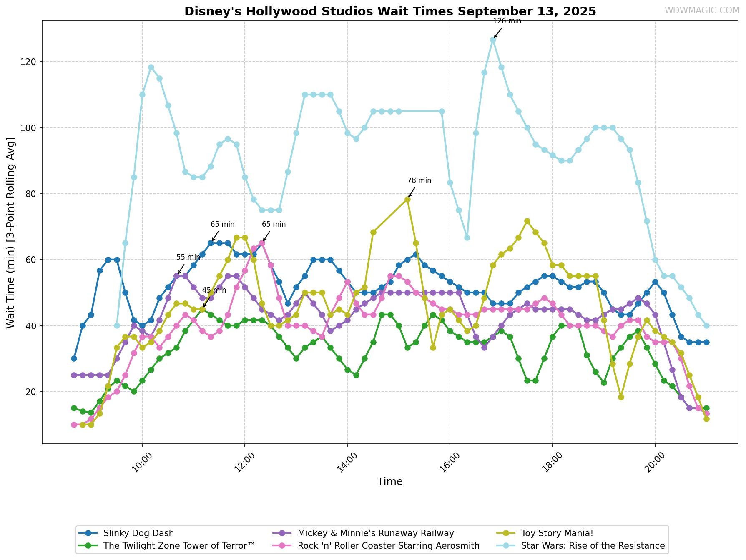Image resolution: width=746 pixels, height=560 pixels.
Task: Click the 65 min label near 12:20
Action: (x=274, y=224)
